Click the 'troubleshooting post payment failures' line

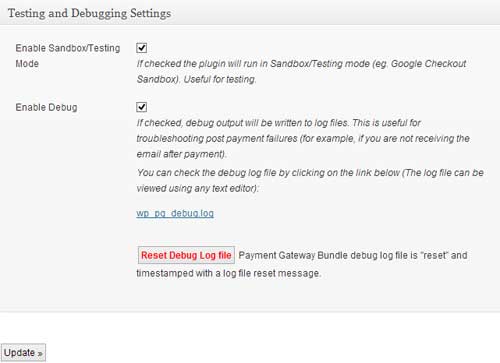[x=303, y=139]
